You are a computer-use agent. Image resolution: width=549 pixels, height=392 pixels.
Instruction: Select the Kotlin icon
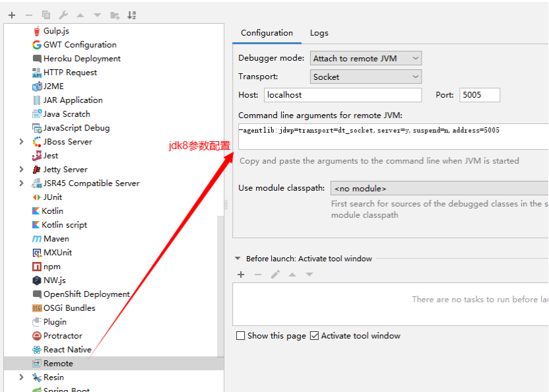click(x=36, y=211)
